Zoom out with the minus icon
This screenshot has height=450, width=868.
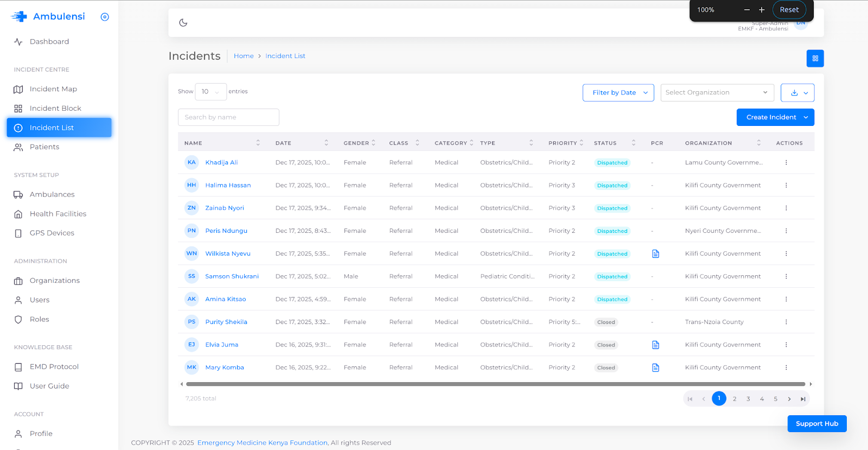(x=746, y=10)
